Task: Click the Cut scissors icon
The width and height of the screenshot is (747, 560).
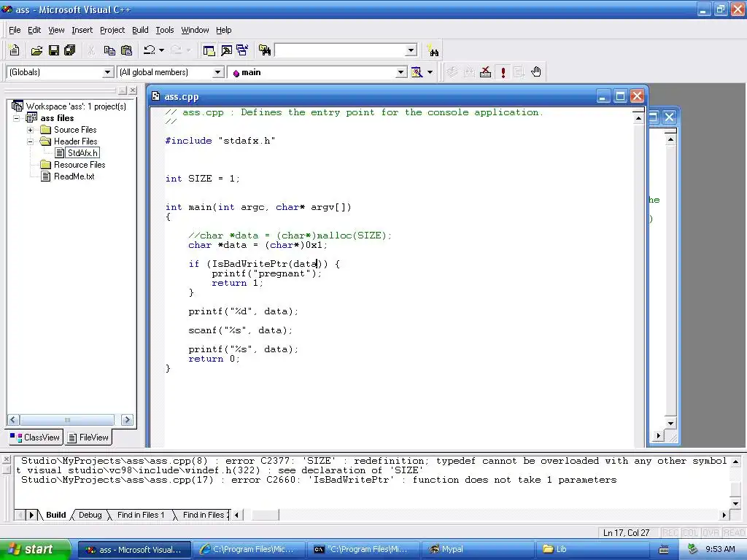Action: [91, 50]
